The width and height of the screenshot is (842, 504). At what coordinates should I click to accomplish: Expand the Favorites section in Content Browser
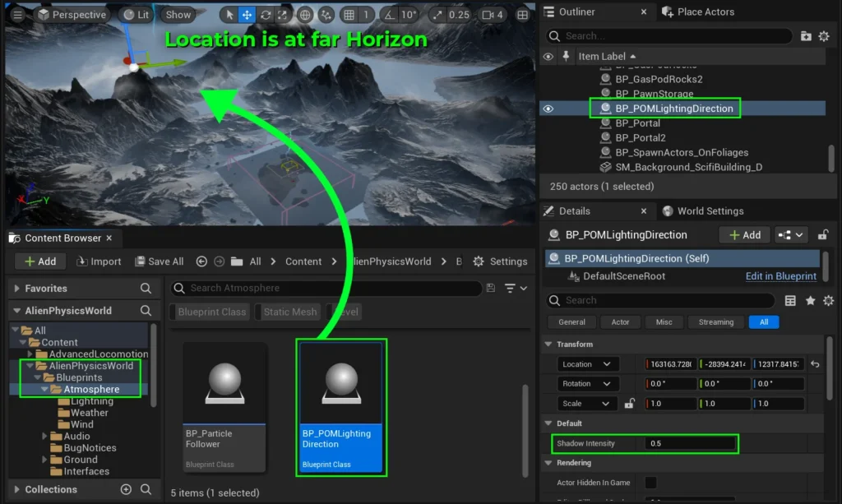pos(17,289)
